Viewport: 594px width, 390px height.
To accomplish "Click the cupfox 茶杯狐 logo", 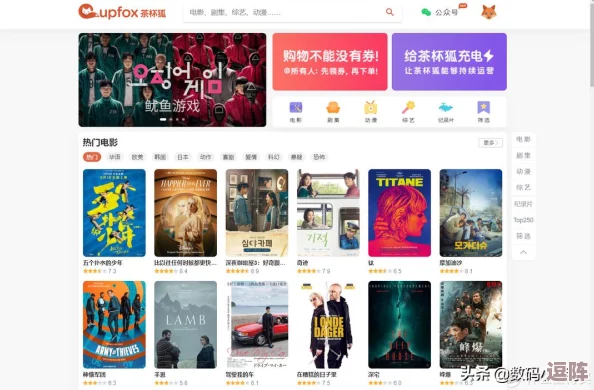I will tap(122, 12).
